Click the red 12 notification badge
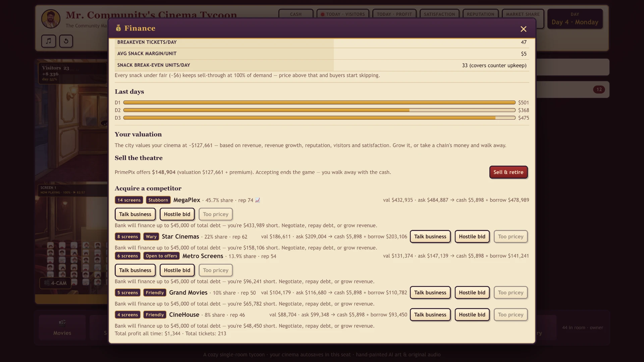The width and height of the screenshot is (644, 362). tap(599, 89)
